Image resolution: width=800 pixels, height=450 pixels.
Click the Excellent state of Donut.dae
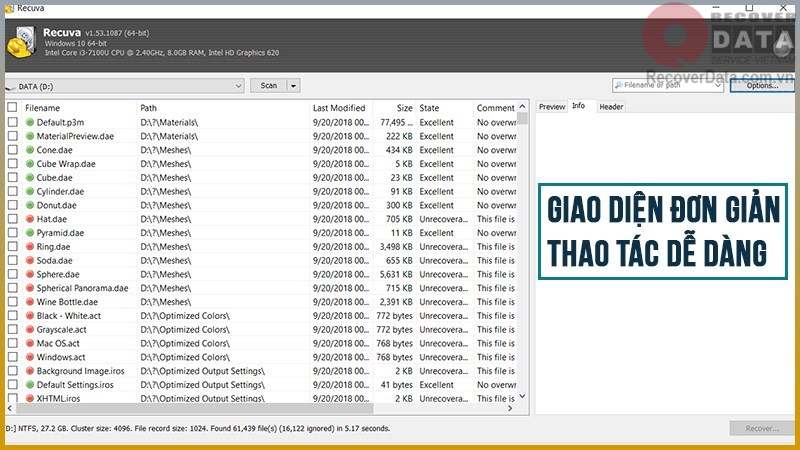436,205
